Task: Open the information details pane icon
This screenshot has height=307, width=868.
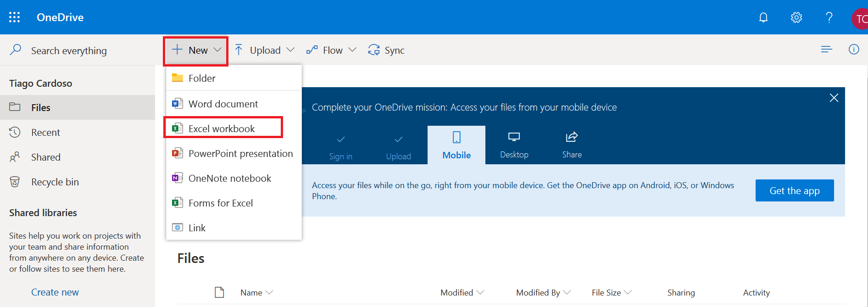Action: point(853,50)
